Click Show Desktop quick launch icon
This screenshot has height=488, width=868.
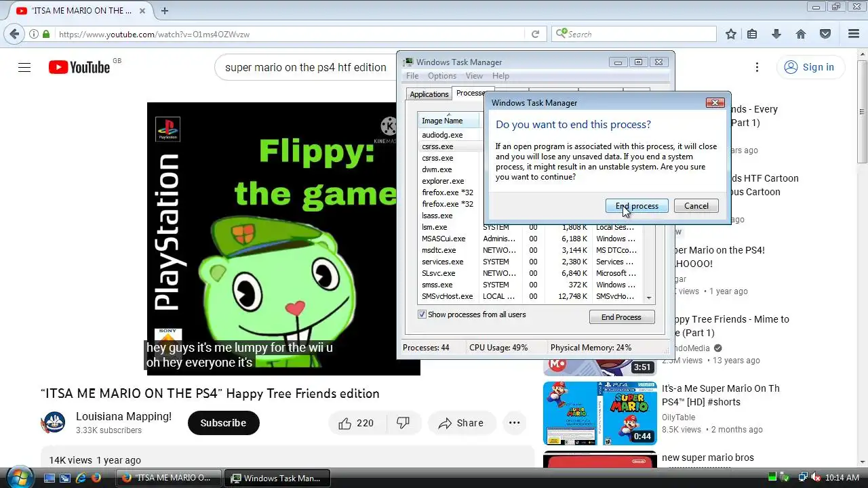pyautogui.click(x=49, y=478)
